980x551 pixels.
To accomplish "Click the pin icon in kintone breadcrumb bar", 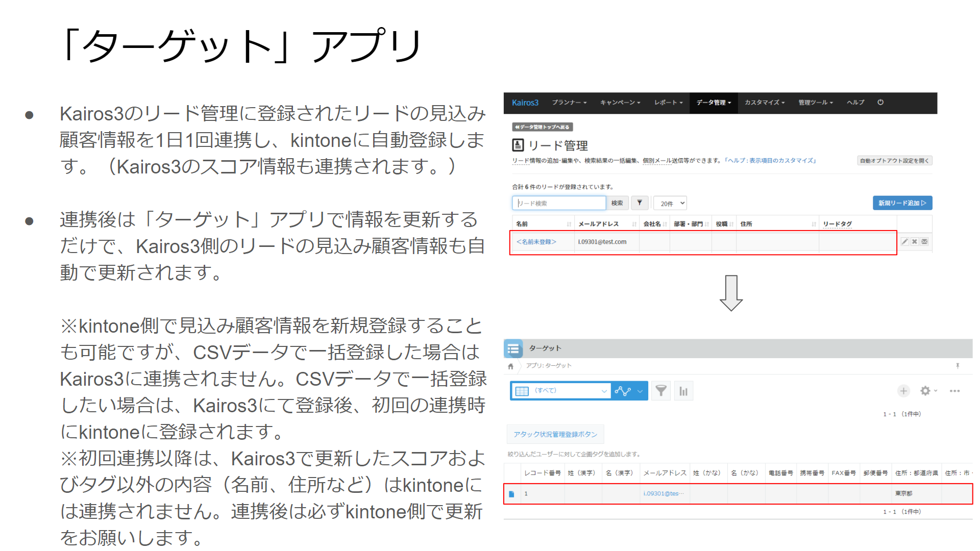I will pos(958,366).
